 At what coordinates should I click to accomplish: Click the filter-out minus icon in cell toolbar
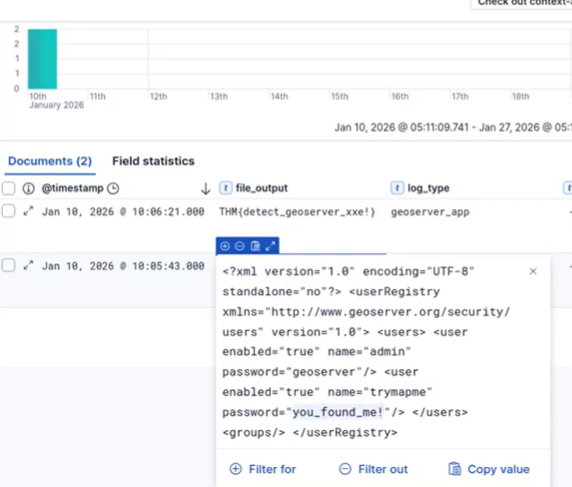(x=240, y=246)
